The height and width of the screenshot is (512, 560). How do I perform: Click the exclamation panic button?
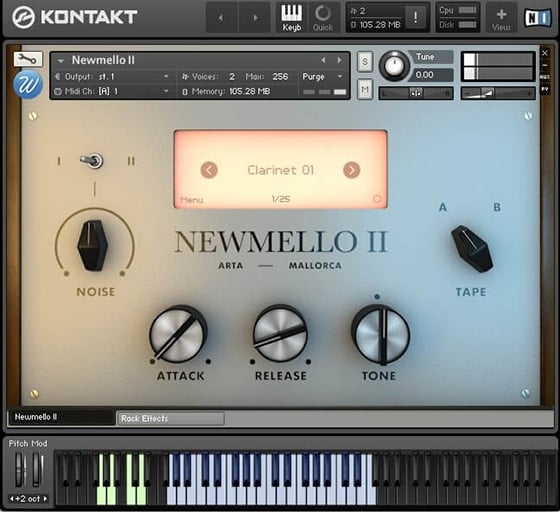click(x=415, y=17)
